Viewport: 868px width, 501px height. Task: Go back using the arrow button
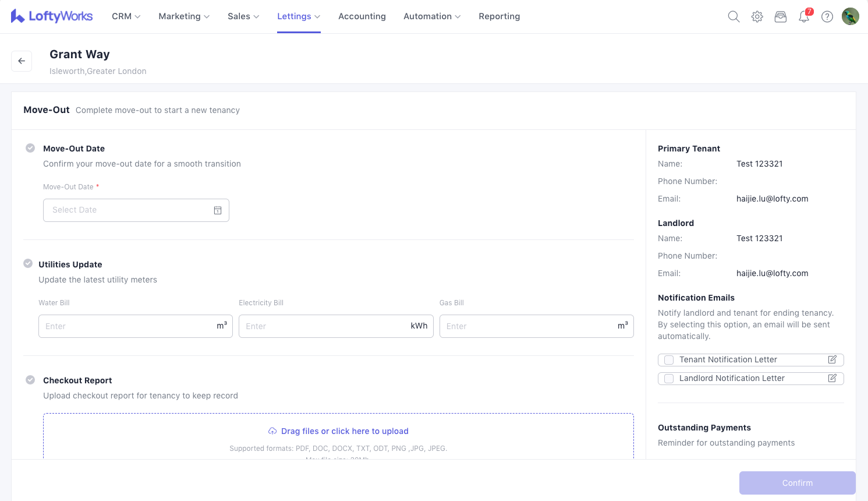pyautogui.click(x=22, y=61)
